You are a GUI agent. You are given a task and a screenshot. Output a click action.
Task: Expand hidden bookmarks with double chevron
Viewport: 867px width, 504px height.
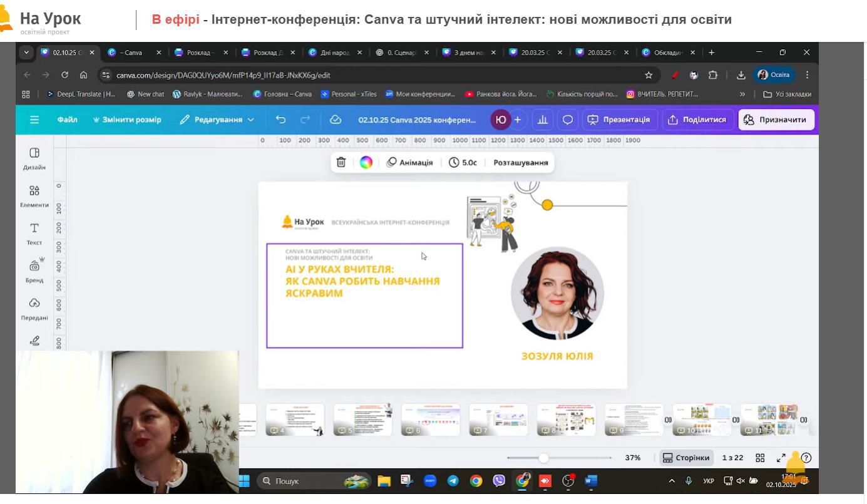point(742,95)
